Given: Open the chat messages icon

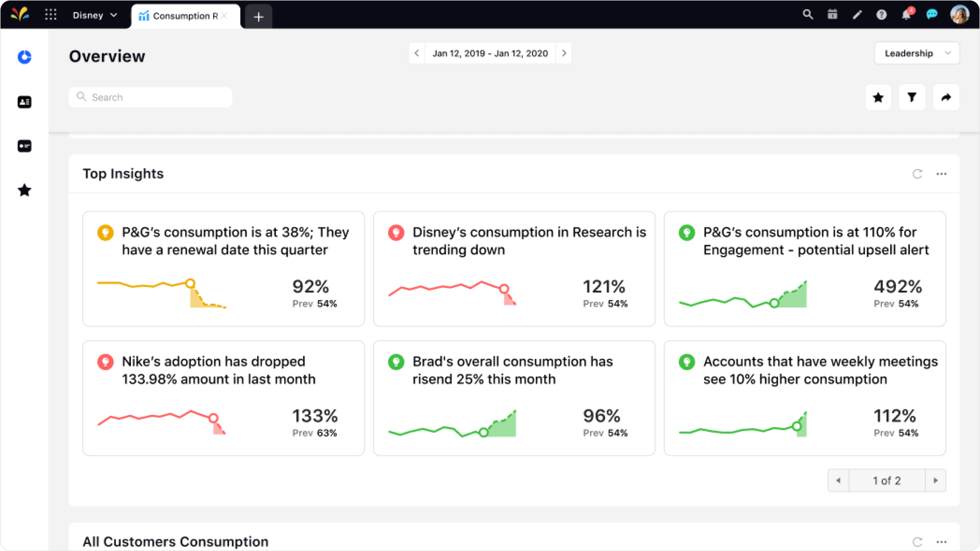Looking at the screenshot, I should [x=932, y=14].
